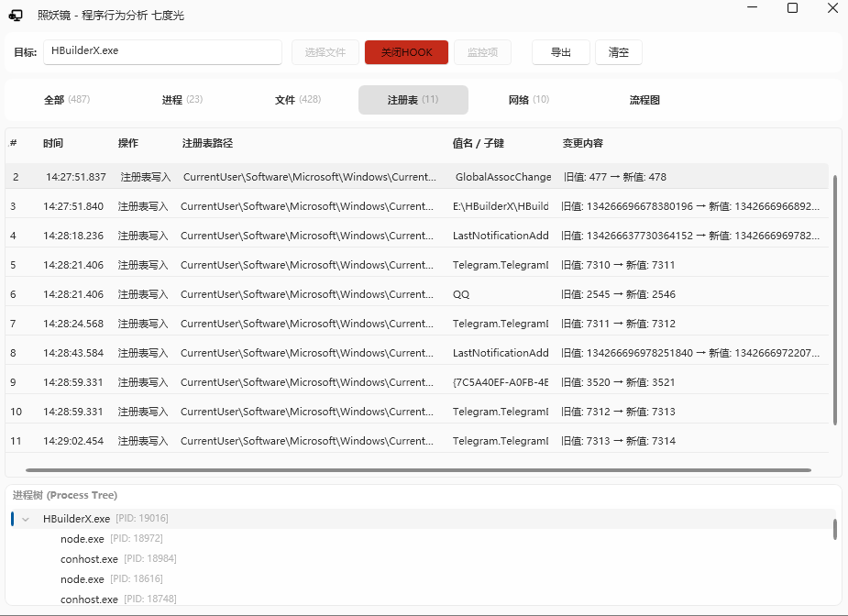Minimize the window
This screenshot has height=616, width=848.
[753, 7]
